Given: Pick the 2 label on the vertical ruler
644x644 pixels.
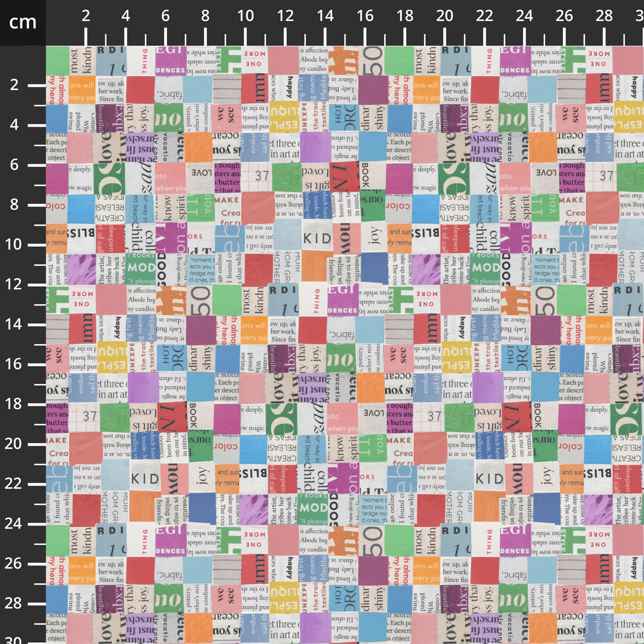Looking at the screenshot, I should coord(14,85).
